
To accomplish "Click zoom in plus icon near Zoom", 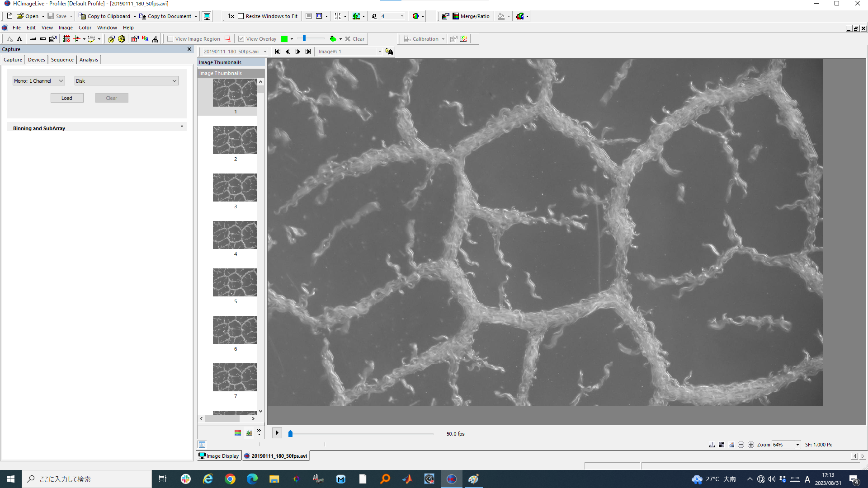I will (751, 445).
